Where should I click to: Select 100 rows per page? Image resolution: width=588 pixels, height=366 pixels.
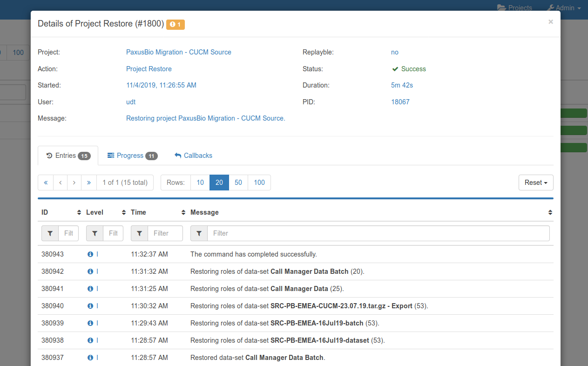259,182
